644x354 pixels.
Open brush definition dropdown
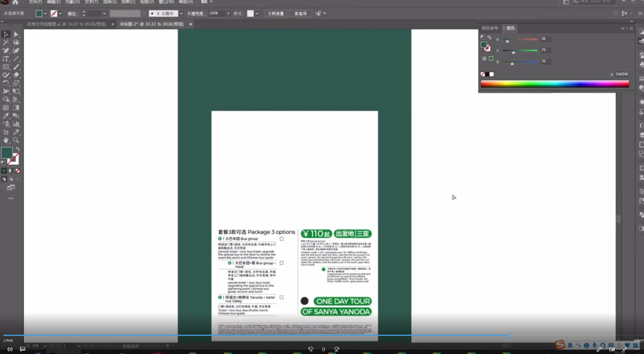click(x=181, y=13)
